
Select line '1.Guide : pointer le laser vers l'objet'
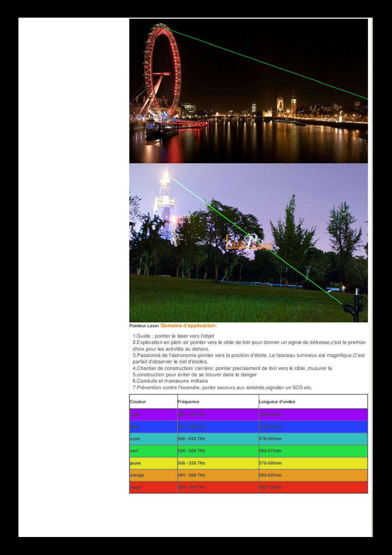(x=173, y=336)
